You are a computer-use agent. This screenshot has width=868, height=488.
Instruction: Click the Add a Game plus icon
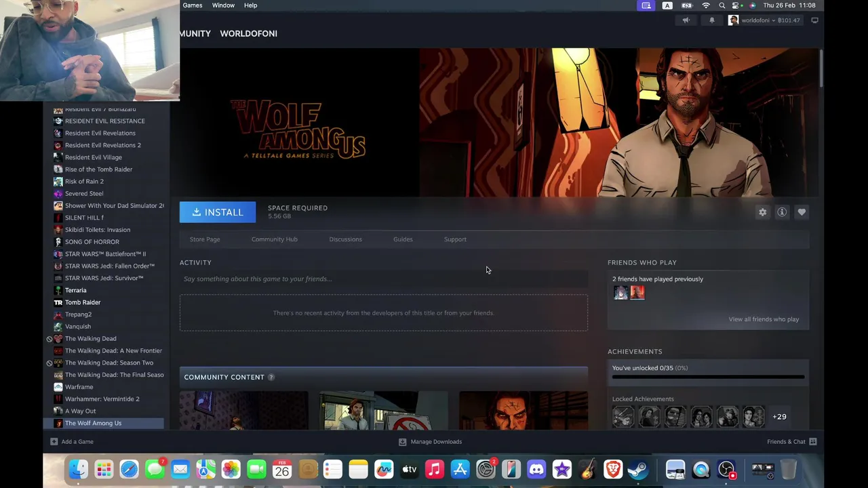click(54, 441)
